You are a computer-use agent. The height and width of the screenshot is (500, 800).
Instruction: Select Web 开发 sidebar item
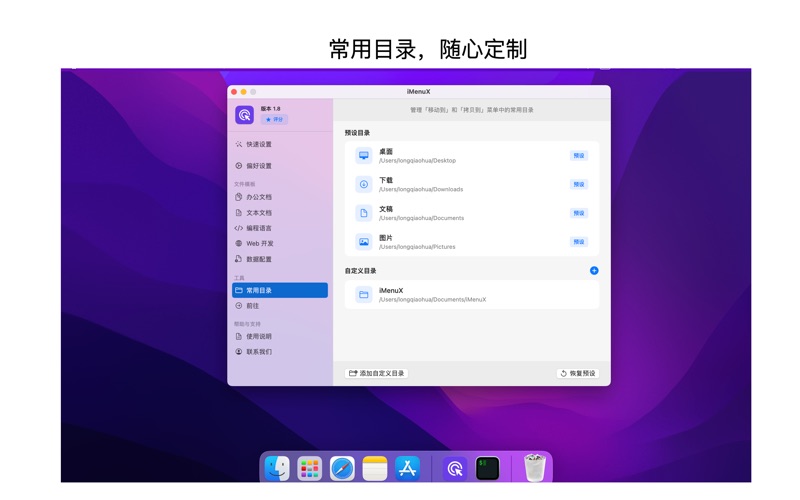tap(280, 243)
